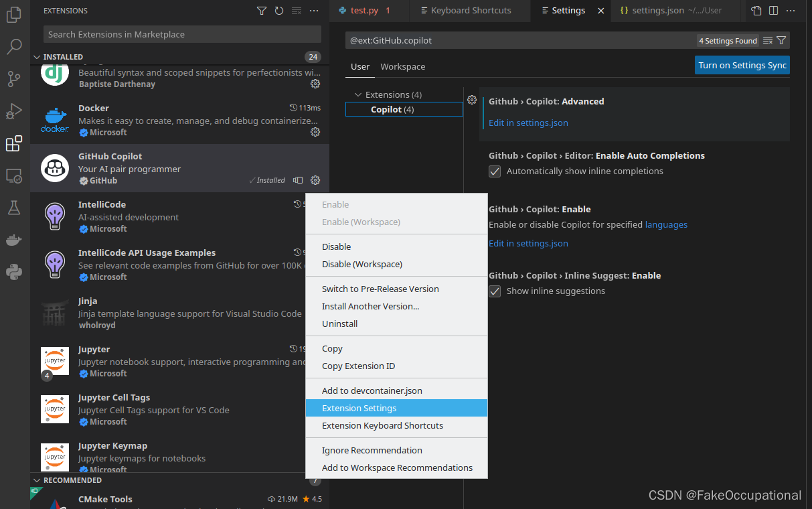Toggle Automatically show inline completions checkbox
812x509 pixels.
click(495, 171)
